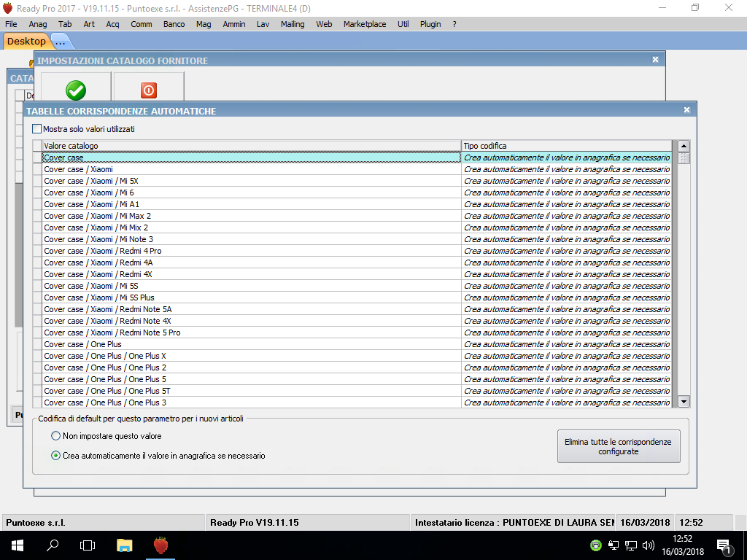Screen dimensions: 747x560
Task: Select row 'Cover case / Xiaomi / Redmi Note 5A'
Action: (252, 309)
